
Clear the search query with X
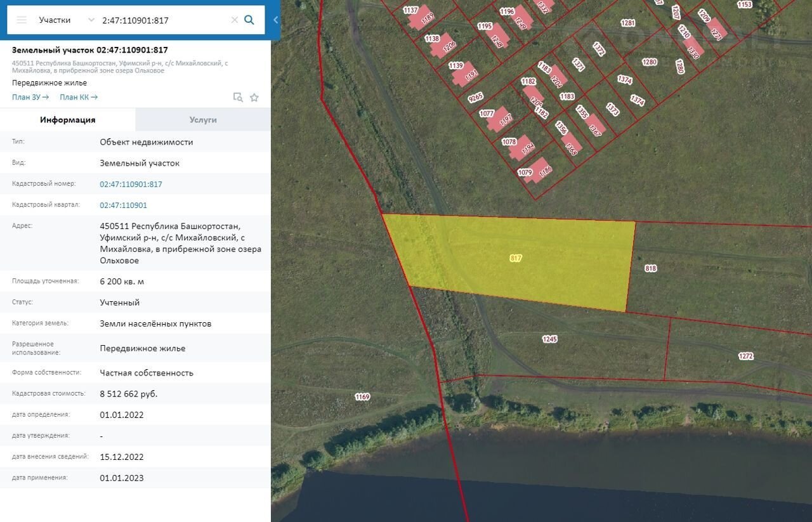coord(234,20)
